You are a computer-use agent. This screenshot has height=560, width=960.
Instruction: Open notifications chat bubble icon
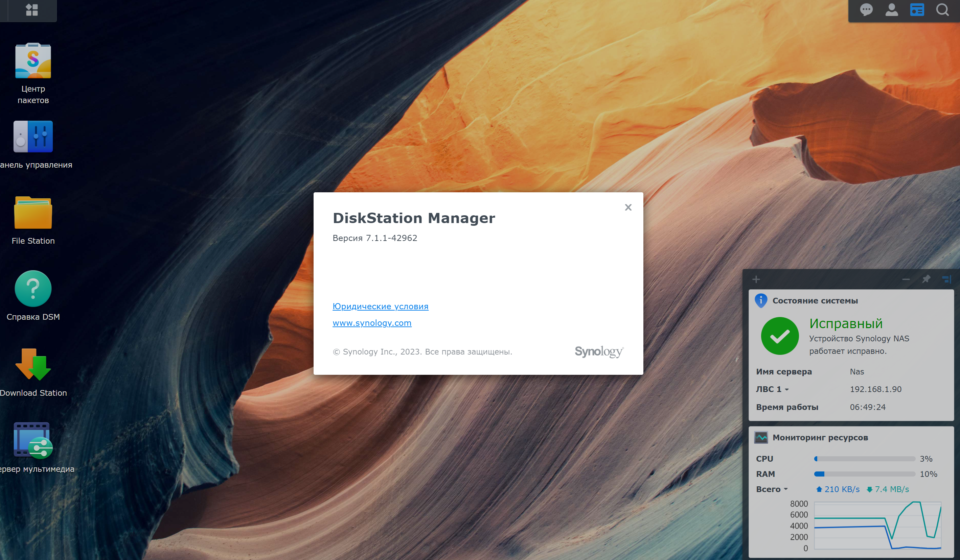[x=866, y=10]
